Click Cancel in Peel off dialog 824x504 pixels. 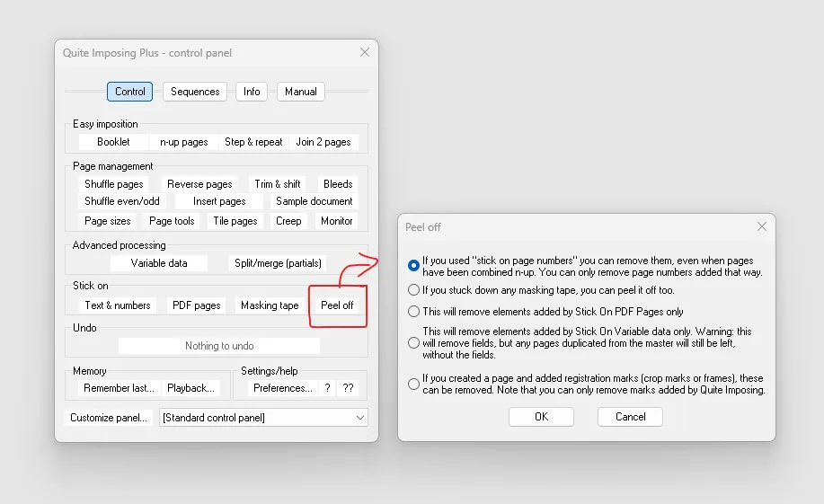click(x=630, y=417)
